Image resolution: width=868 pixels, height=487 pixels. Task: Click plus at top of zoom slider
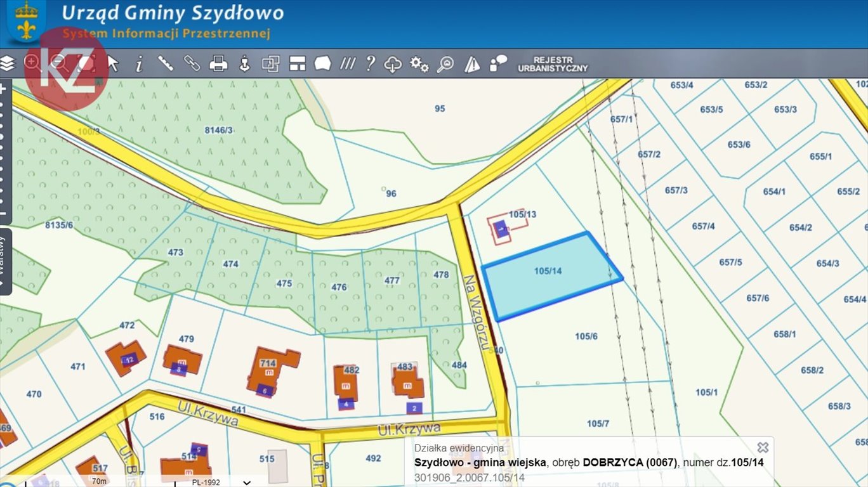pos(3,89)
